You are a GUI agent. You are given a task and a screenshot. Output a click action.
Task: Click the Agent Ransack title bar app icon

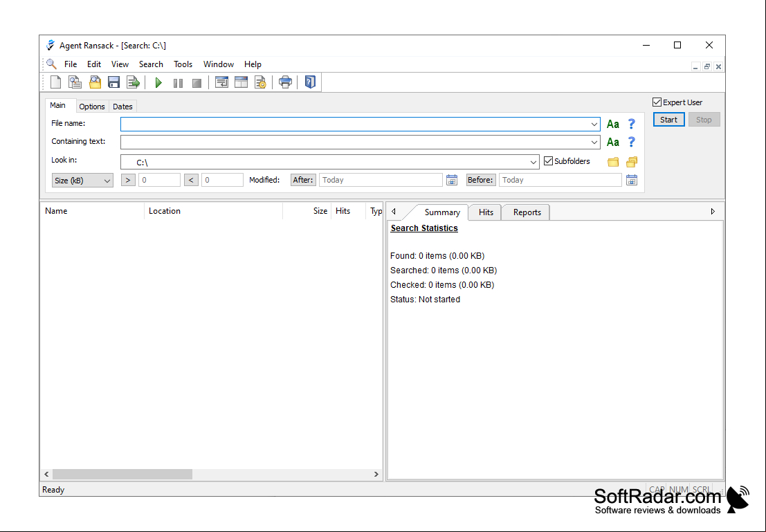point(51,45)
